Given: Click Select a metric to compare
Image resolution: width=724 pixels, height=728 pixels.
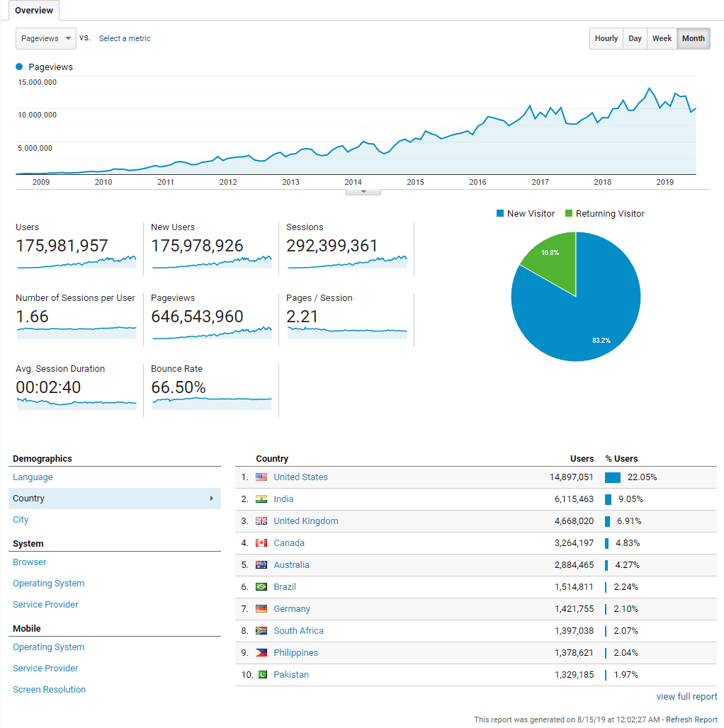Looking at the screenshot, I should pyautogui.click(x=125, y=38).
